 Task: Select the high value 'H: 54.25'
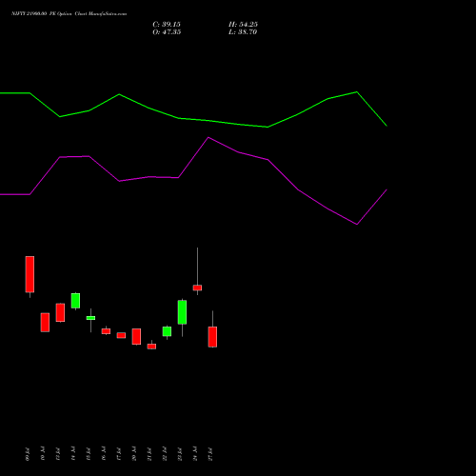[243, 25]
